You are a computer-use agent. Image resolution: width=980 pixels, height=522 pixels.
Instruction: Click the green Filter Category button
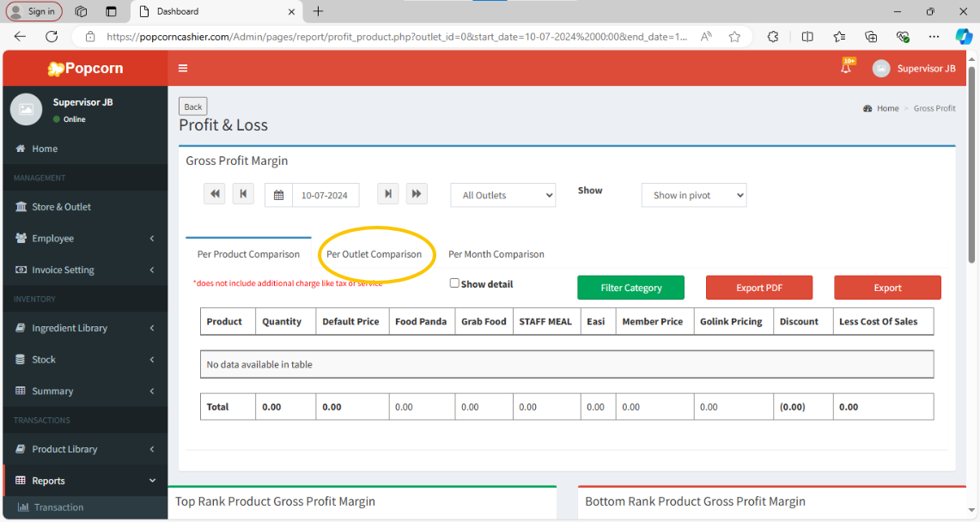[630, 288]
